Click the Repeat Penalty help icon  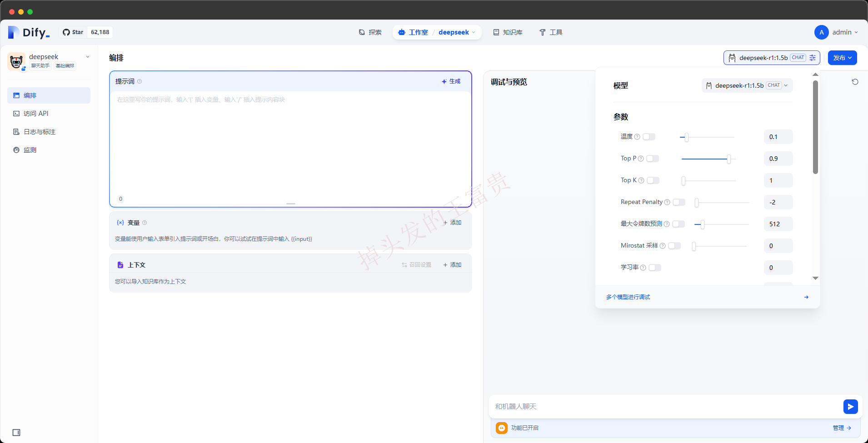(x=667, y=202)
